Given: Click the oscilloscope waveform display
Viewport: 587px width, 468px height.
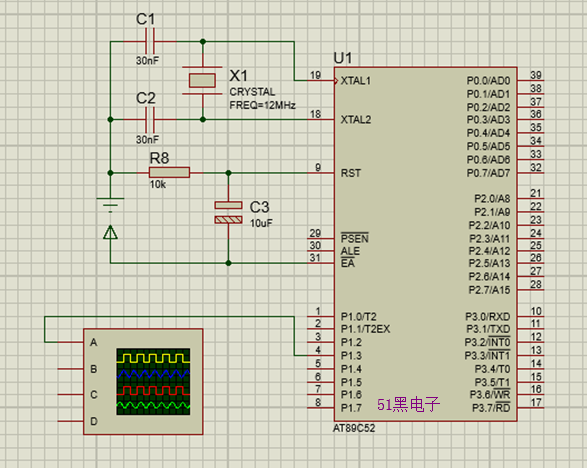Looking at the screenshot, I should (x=153, y=382).
